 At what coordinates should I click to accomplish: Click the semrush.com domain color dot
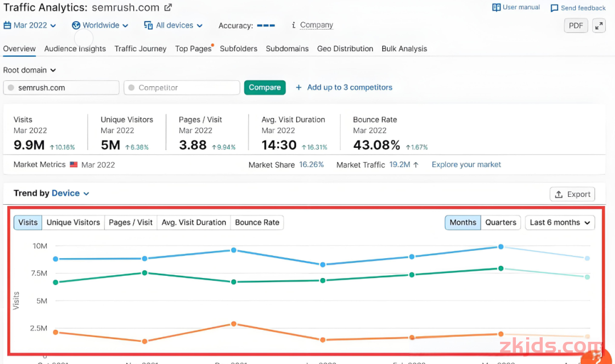point(11,88)
